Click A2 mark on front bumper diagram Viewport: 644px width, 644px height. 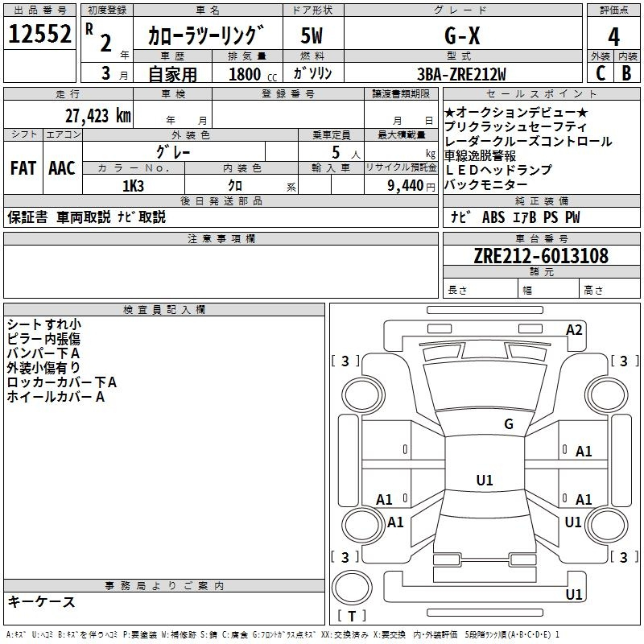pyautogui.click(x=574, y=330)
